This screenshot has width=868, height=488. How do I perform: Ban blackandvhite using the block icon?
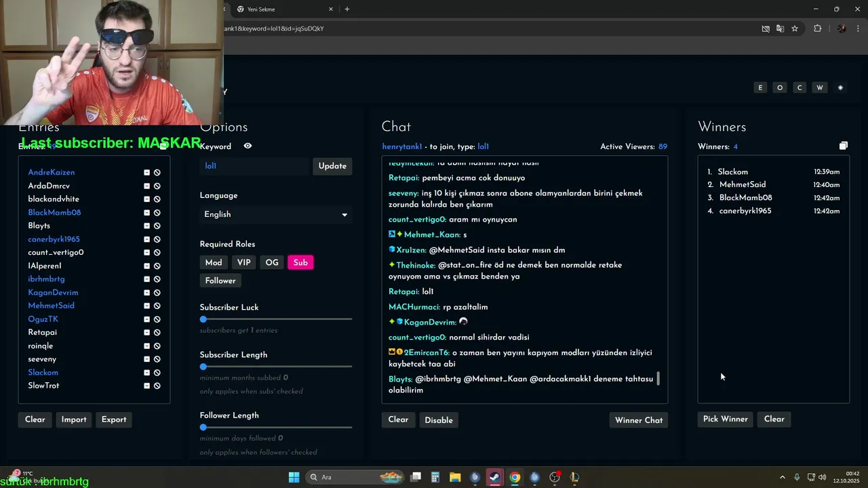(157, 199)
